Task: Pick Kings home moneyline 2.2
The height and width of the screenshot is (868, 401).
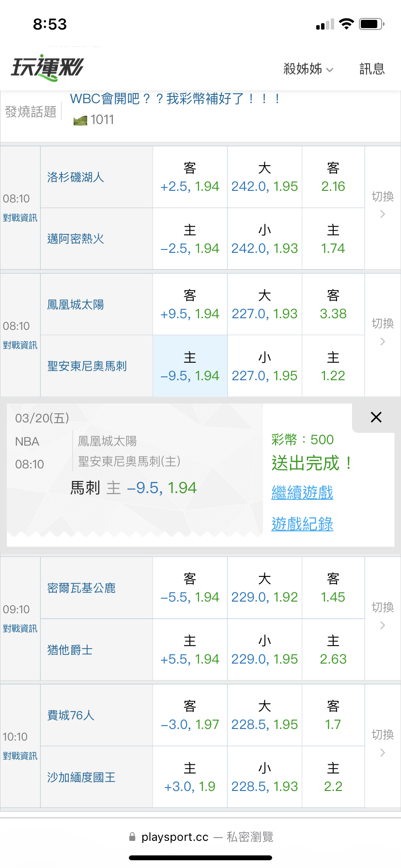Action: coord(333,777)
